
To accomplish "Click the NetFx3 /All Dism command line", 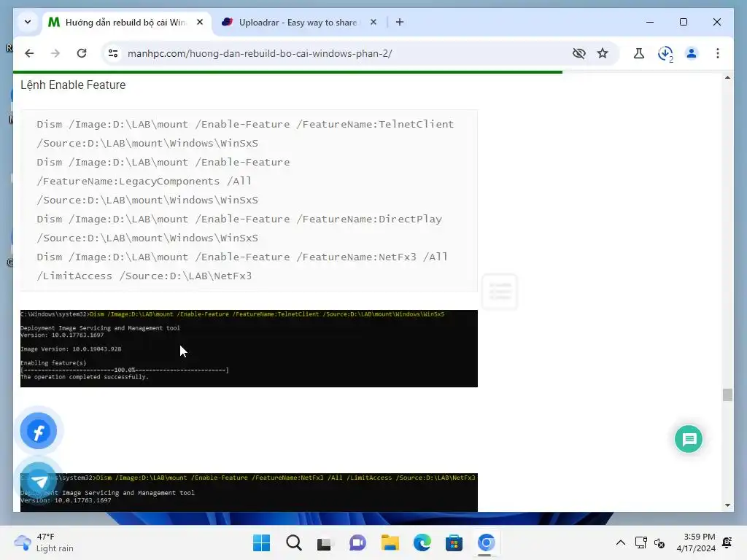I will (x=242, y=257).
